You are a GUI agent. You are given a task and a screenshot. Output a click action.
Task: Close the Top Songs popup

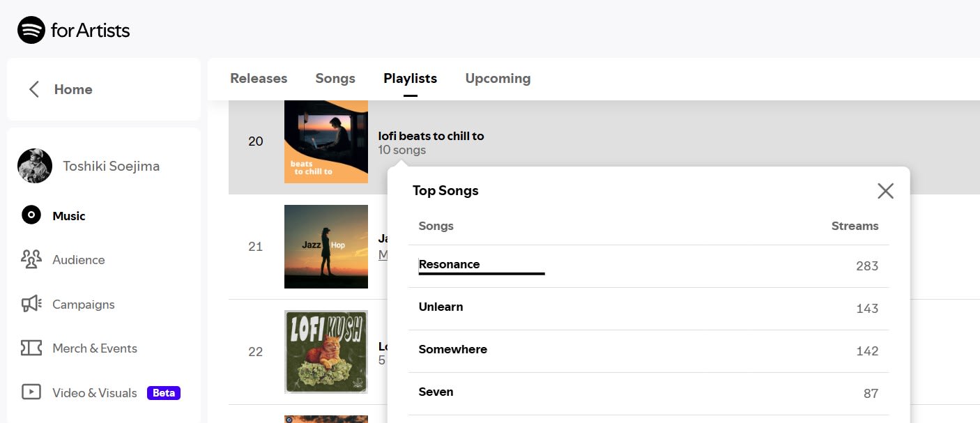[x=885, y=191]
